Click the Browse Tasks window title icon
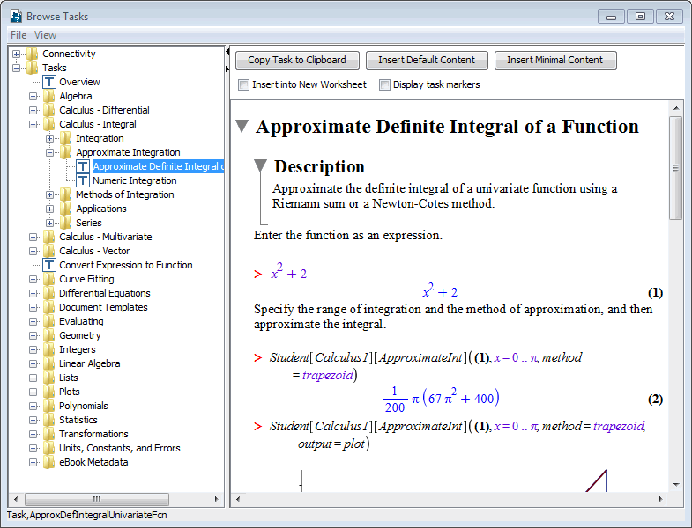The height and width of the screenshot is (528, 692). tap(14, 16)
